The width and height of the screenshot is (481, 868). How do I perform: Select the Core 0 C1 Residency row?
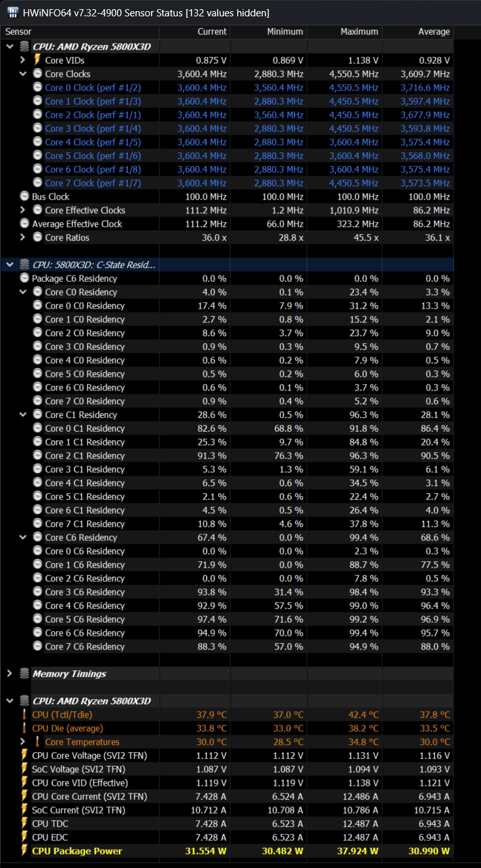tap(227, 428)
